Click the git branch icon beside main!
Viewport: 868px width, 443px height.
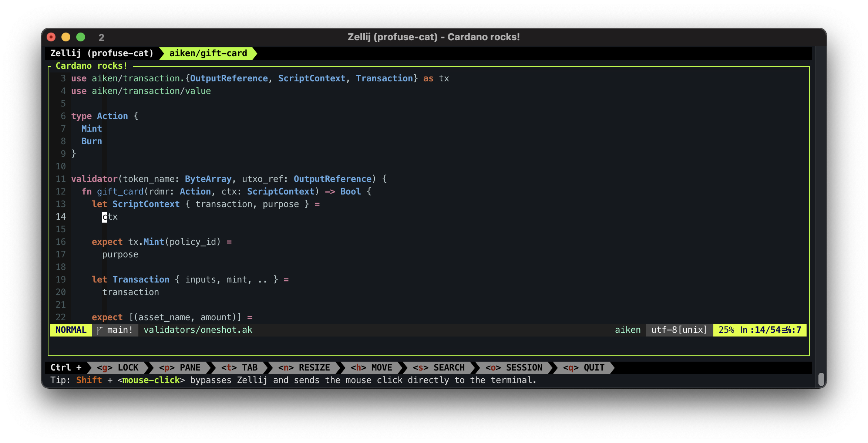[x=100, y=330]
